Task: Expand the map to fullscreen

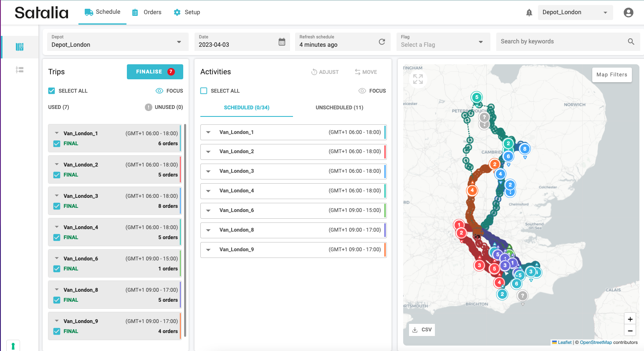Action: point(418,79)
